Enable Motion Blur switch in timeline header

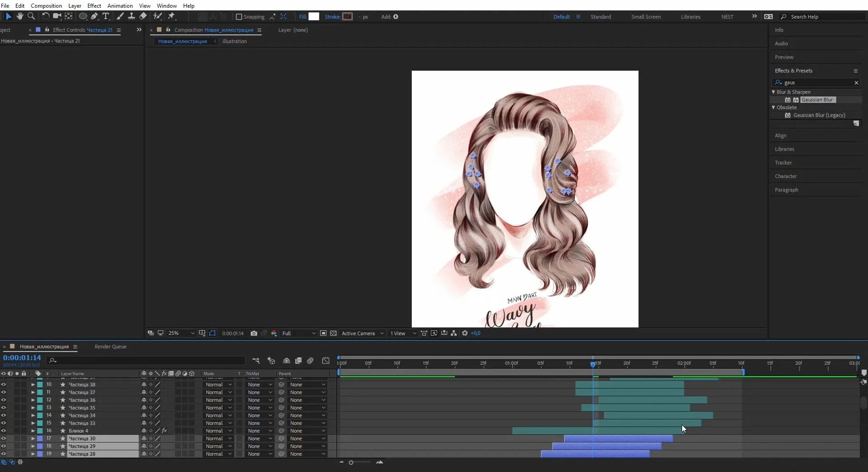click(310, 360)
